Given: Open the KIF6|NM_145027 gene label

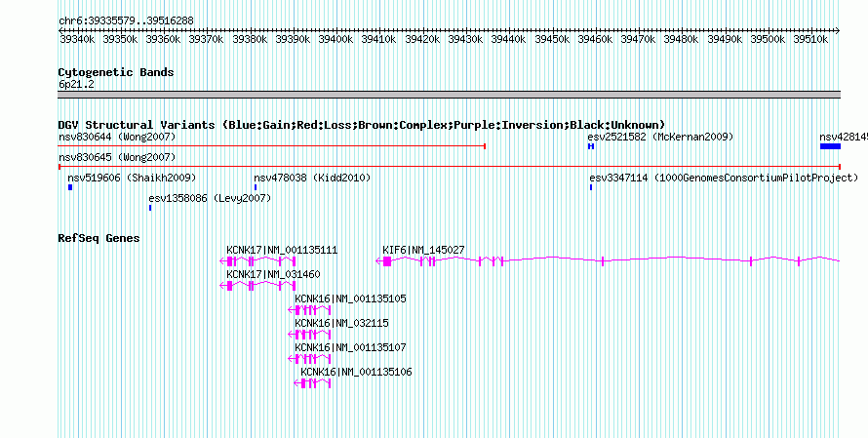Looking at the screenshot, I should [x=423, y=251].
